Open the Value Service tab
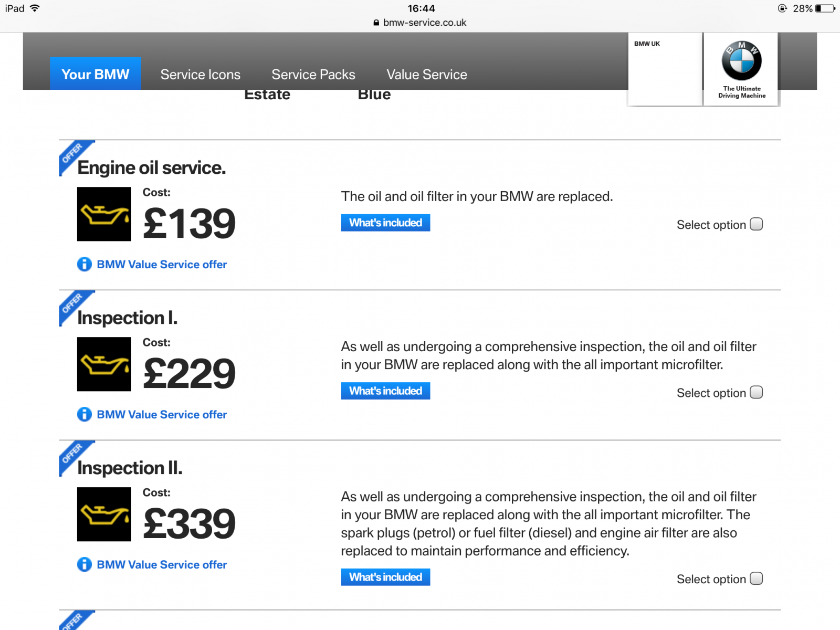The width and height of the screenshot is (840, 630). [427, 75]
